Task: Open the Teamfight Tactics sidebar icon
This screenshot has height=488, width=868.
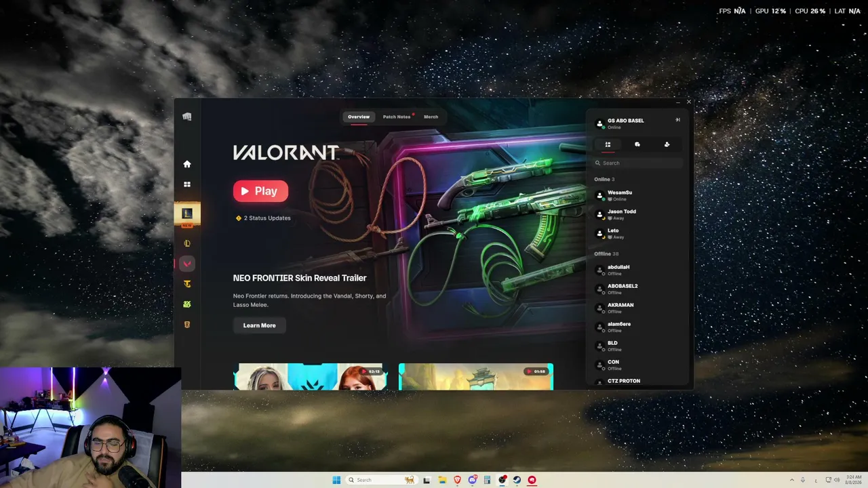Action: click(187, 284)
